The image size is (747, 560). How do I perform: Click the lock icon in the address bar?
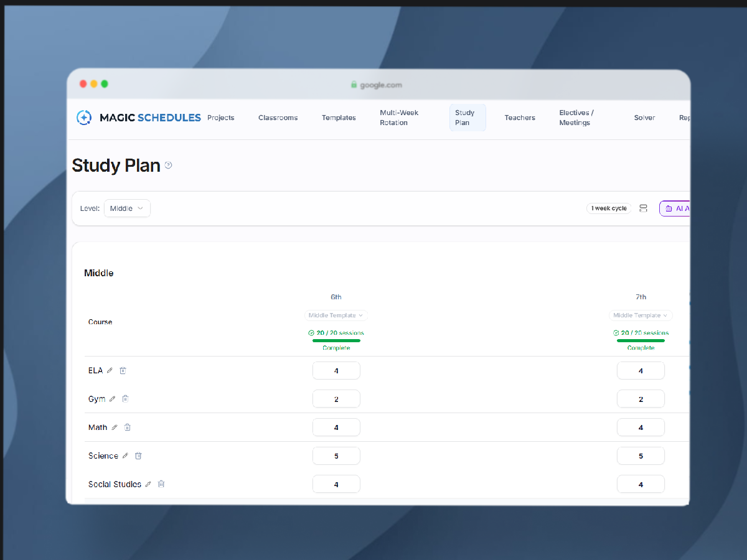click(354, 85)
